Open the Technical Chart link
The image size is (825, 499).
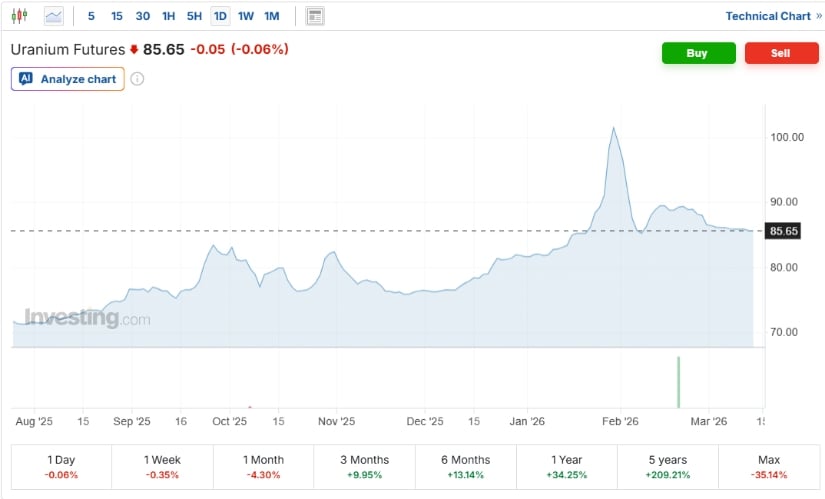pyautogui.click(x=767, y=16)
